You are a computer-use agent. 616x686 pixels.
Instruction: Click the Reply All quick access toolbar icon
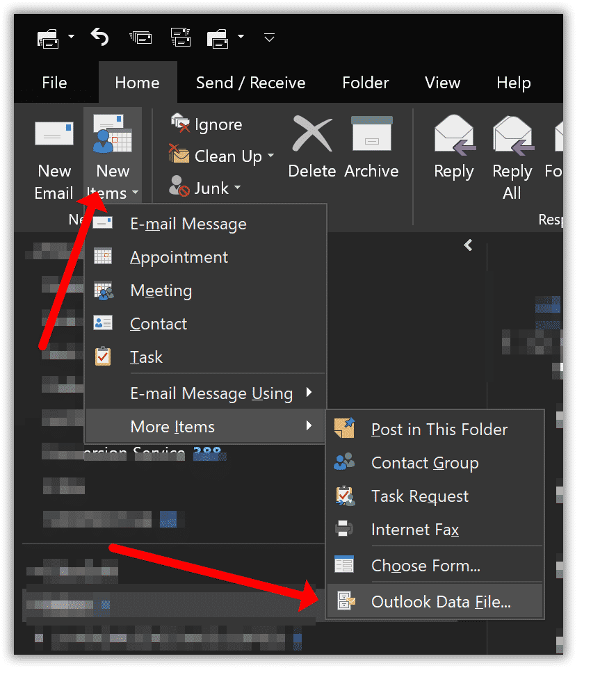(141, 38)
